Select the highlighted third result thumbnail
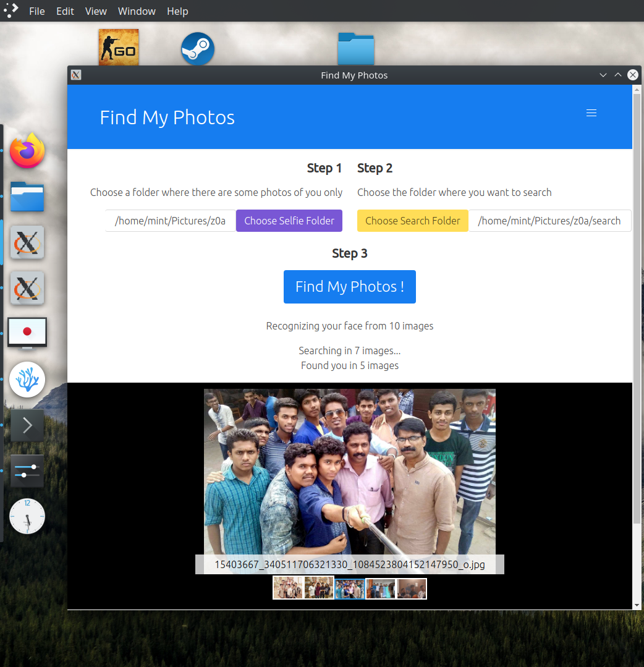The height and width of the screenshot is (667, 644). tap(350, 588)
